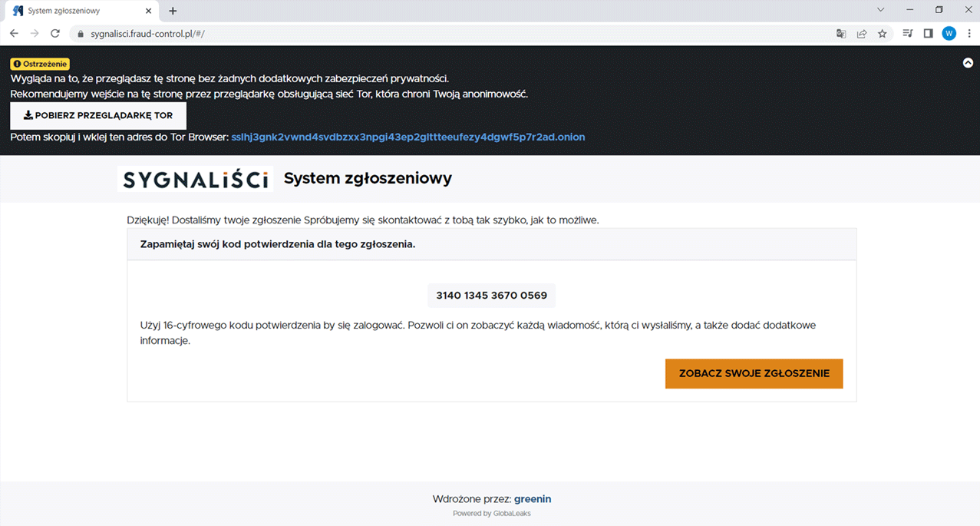This screenshot has width=980, height=526.
Task: Open the media control icon
Action: pos(908,34)
